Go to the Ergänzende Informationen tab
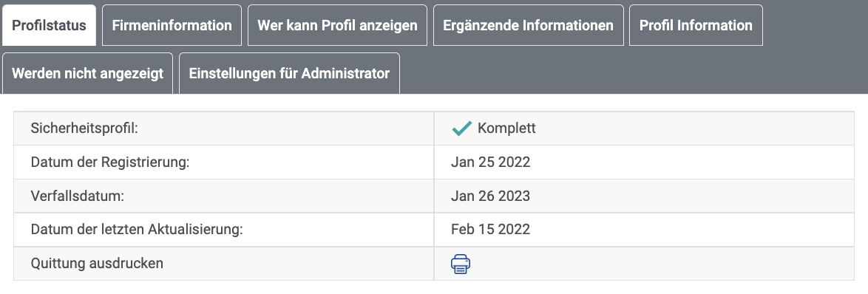868x294 pixels. 528,25
